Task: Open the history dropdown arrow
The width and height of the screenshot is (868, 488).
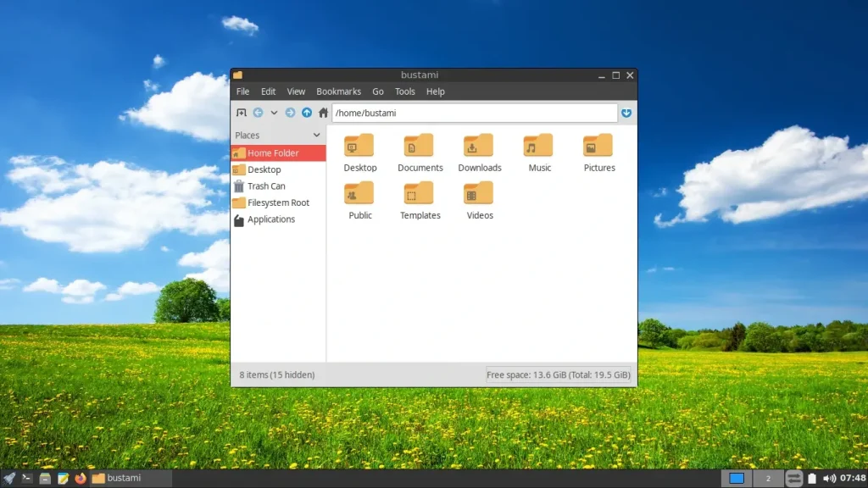Action: point(274,113)
